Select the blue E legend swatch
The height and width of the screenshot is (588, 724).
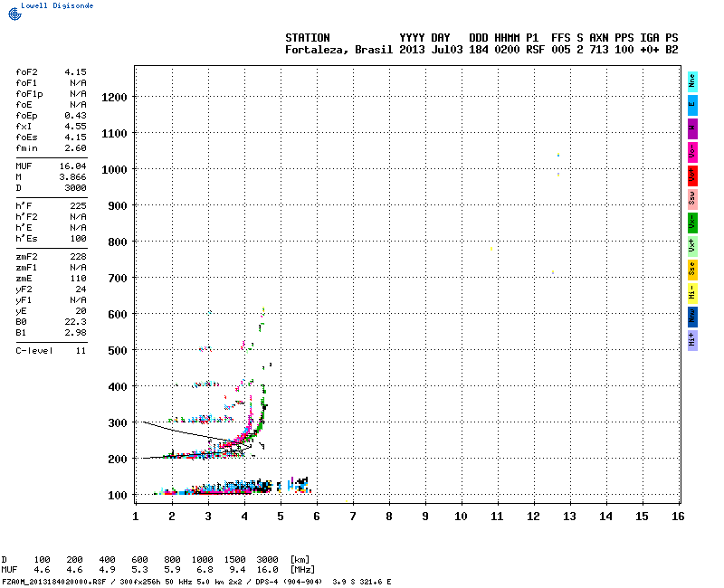point(692,105)
